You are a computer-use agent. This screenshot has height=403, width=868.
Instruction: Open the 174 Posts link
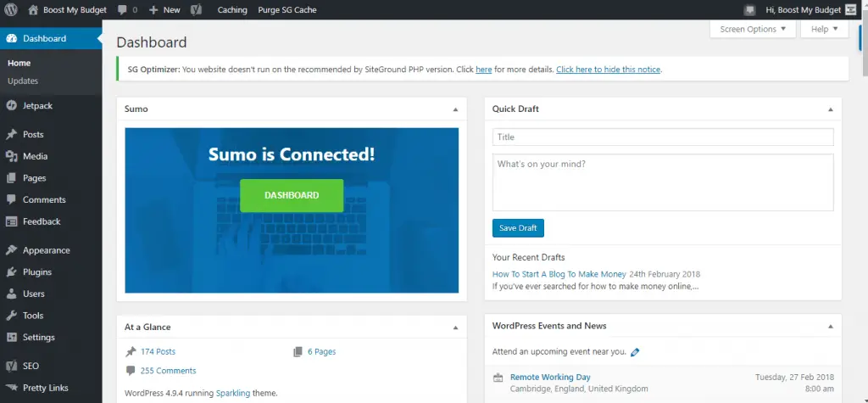[x=158, y=351]
